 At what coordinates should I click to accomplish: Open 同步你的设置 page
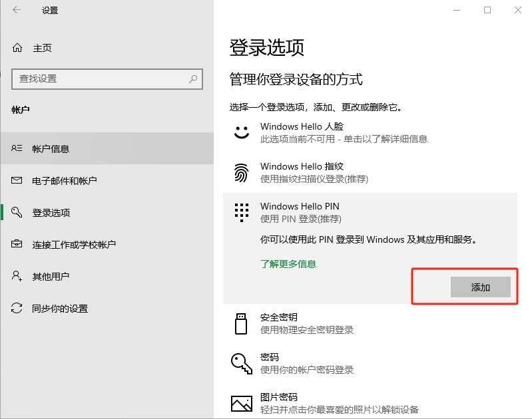[x=107, y=308]
